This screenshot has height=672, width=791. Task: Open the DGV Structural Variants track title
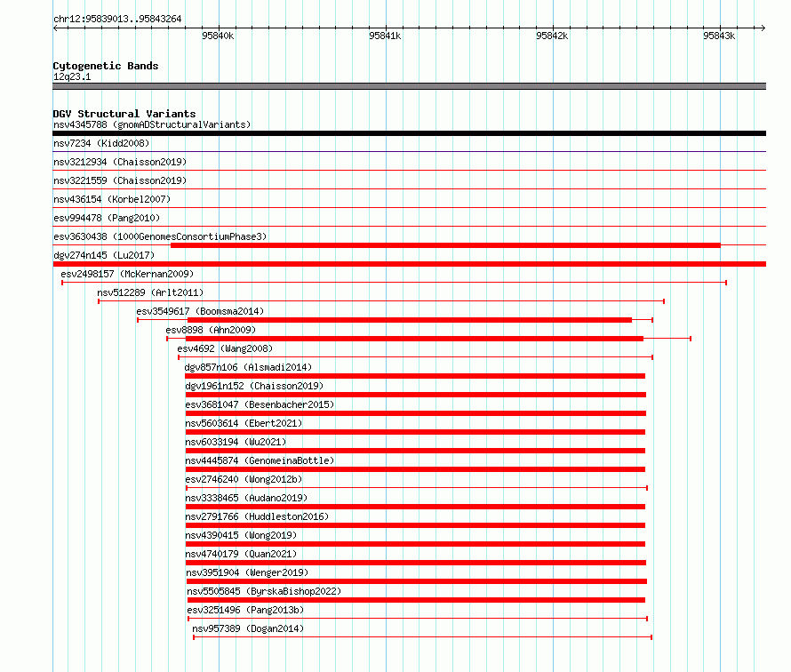tap(124, 114)
